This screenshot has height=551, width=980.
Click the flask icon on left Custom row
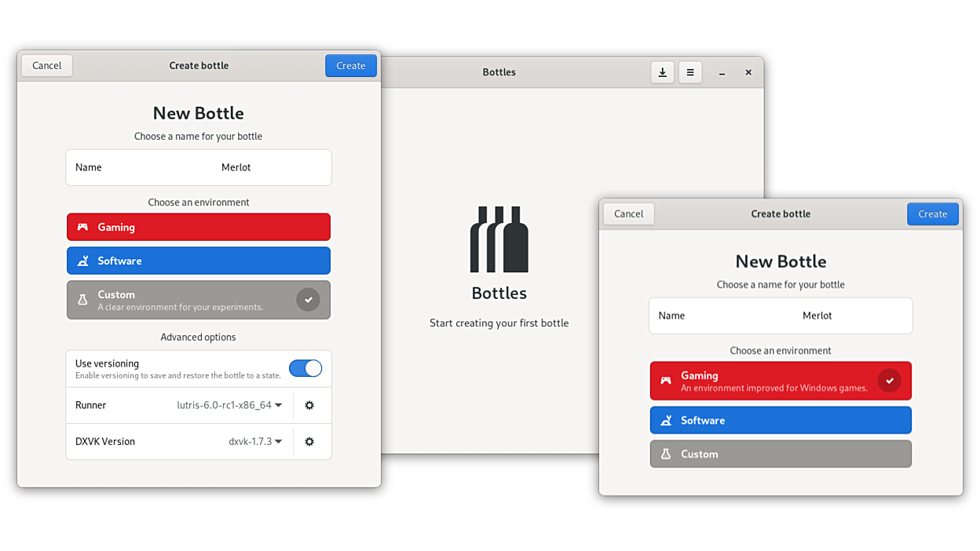coord(82,300)
